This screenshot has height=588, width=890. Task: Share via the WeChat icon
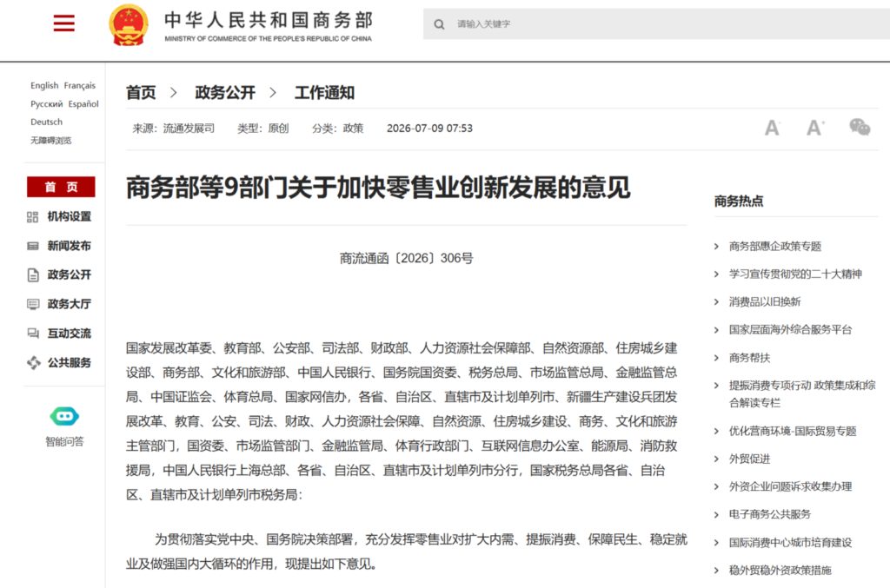pyautogui.click(x=860, y=127)
